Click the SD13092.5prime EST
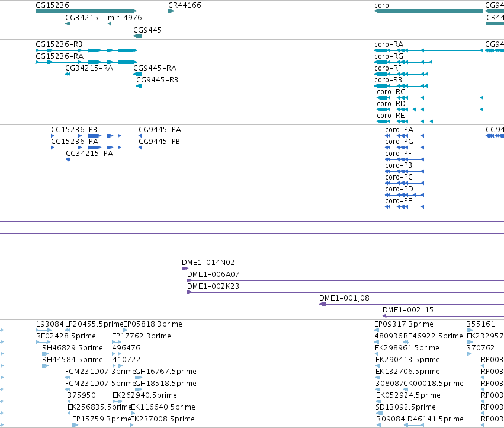Image resolution: width=504 pixels, height=428 pixels. tap(380, 413)
